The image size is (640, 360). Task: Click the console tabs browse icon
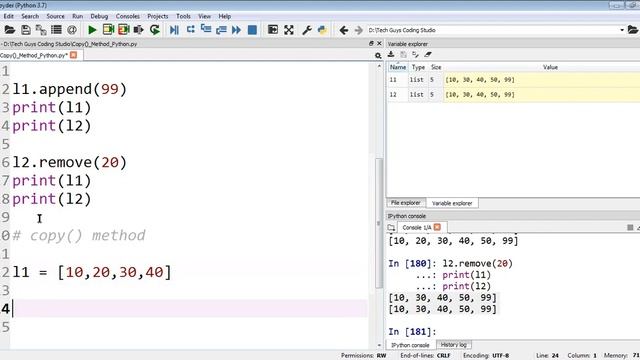(391, 227)
